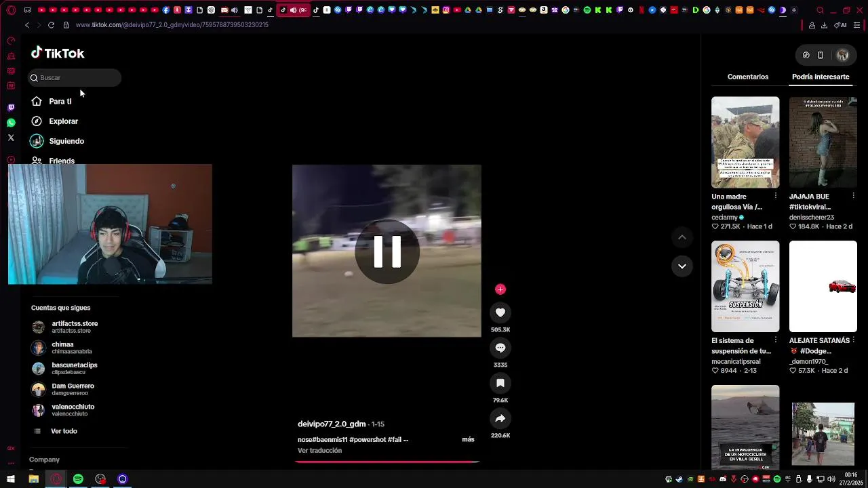Open the ceciarmy author link
This screenshot has width=868, height=488.
coord(724,218)
